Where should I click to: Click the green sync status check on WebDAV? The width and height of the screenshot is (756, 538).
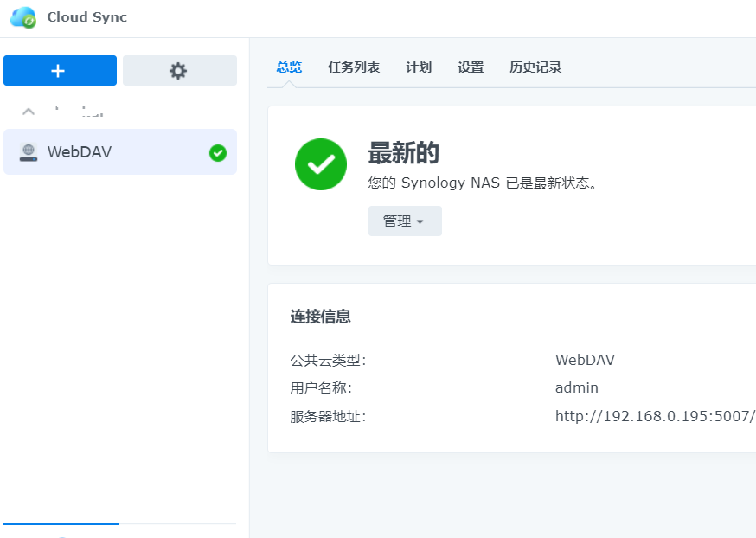(218, 153)
